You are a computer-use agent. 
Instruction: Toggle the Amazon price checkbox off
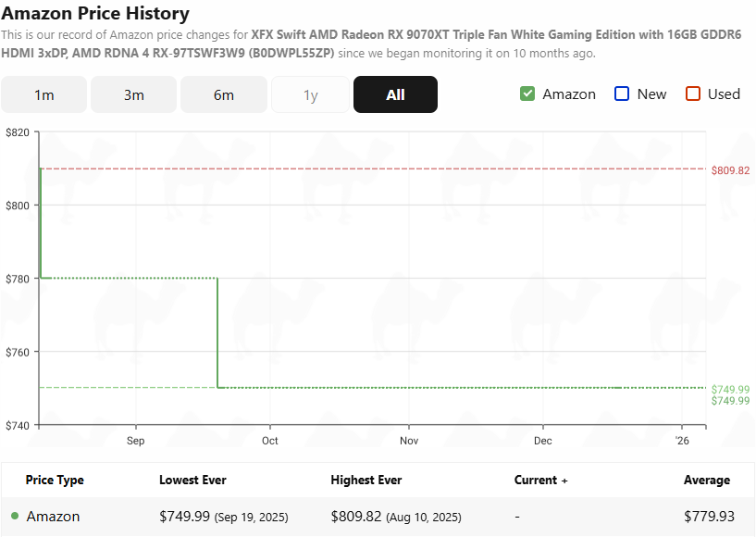pyautogui.click(x=527, y=94)
